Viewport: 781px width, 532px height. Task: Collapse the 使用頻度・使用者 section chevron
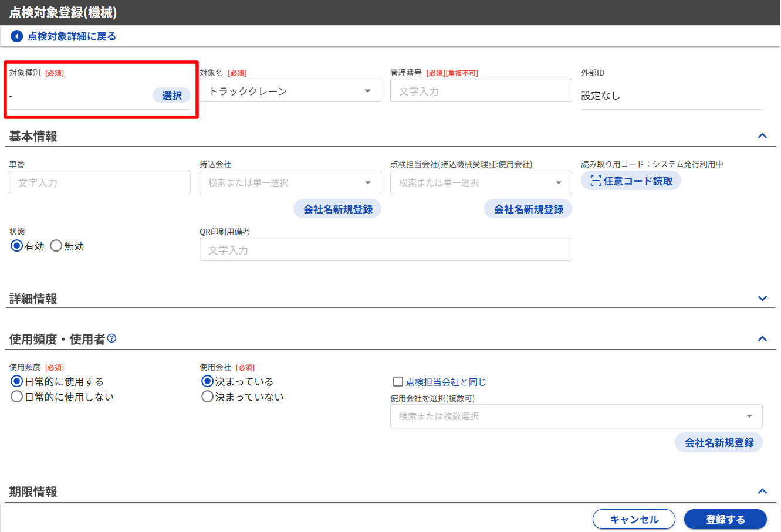pos(762,338)
